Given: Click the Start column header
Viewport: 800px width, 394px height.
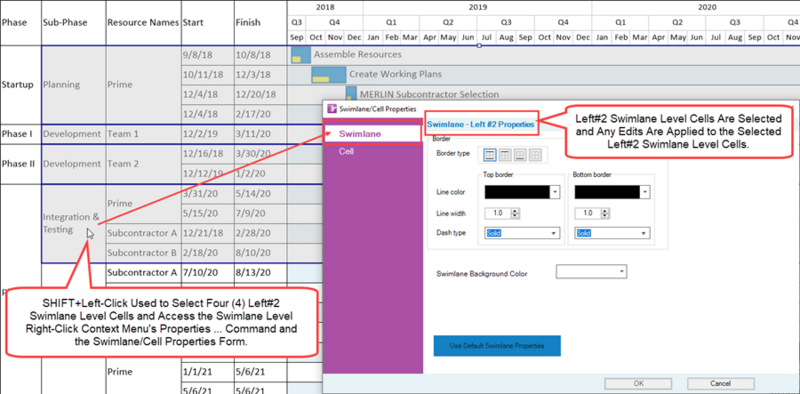Looking at the screenshot, I should coord(208,22).
